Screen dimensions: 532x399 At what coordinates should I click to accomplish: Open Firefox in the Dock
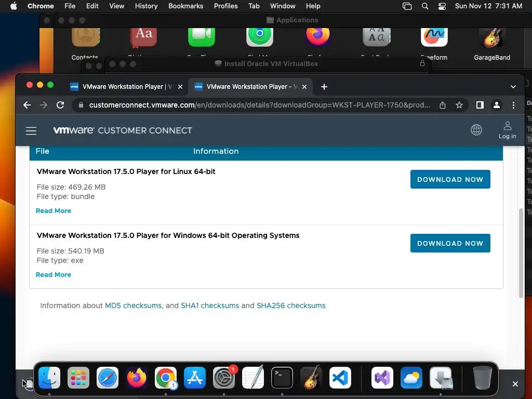click(x=137, y=378)
